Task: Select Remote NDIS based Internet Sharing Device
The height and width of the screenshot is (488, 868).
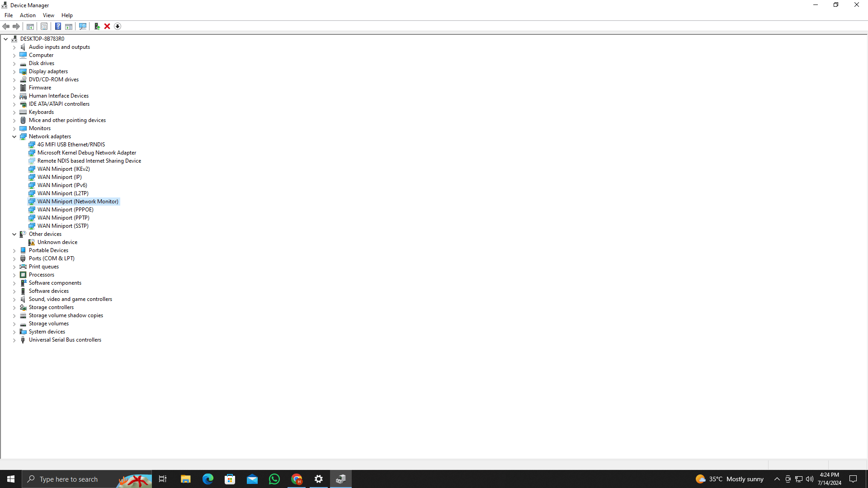Action: 89,161
